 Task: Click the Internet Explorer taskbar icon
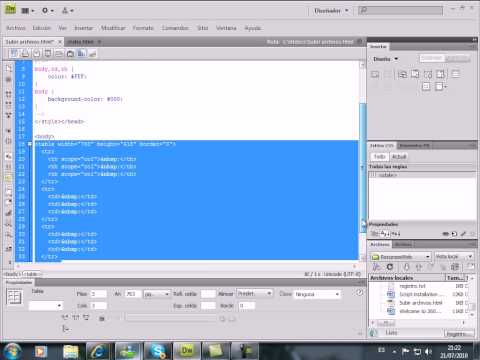99,351
